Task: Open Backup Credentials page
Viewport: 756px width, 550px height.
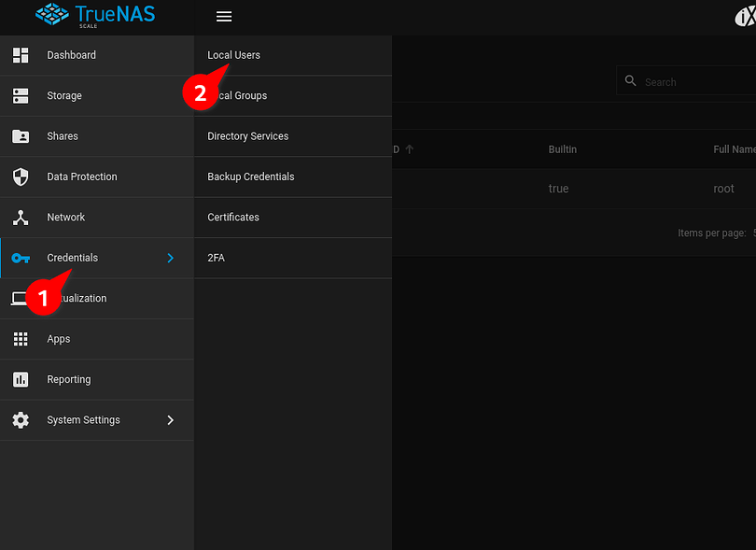Action: click(250, 176)
